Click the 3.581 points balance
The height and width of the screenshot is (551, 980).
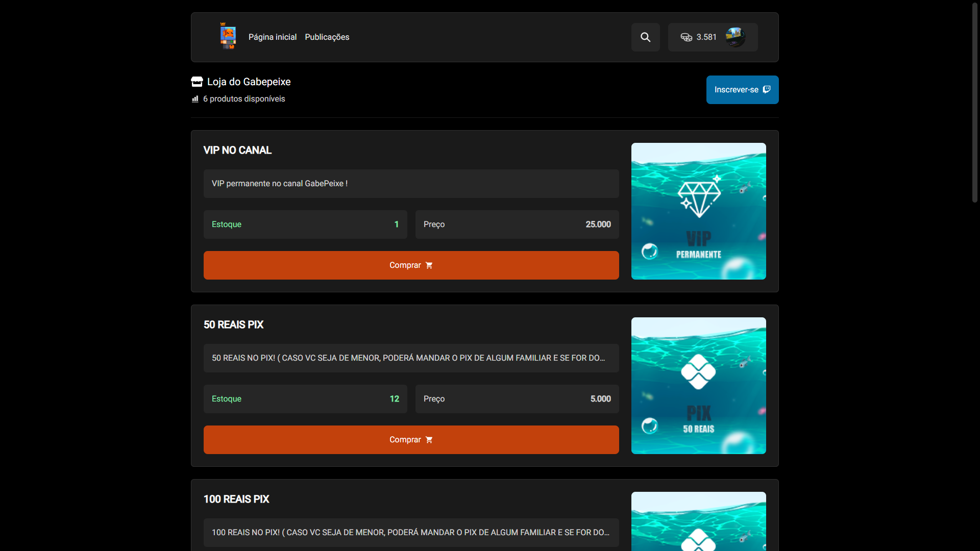706,37
